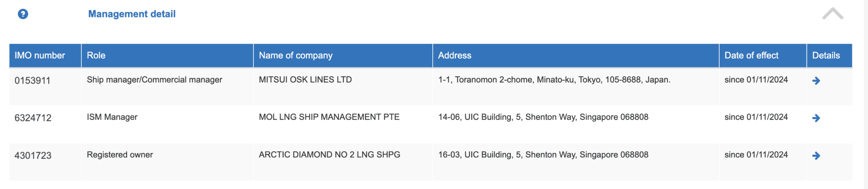Click the Date of effect column header
The width and height of the screenshot is (868, 189).
pos(751,56)
